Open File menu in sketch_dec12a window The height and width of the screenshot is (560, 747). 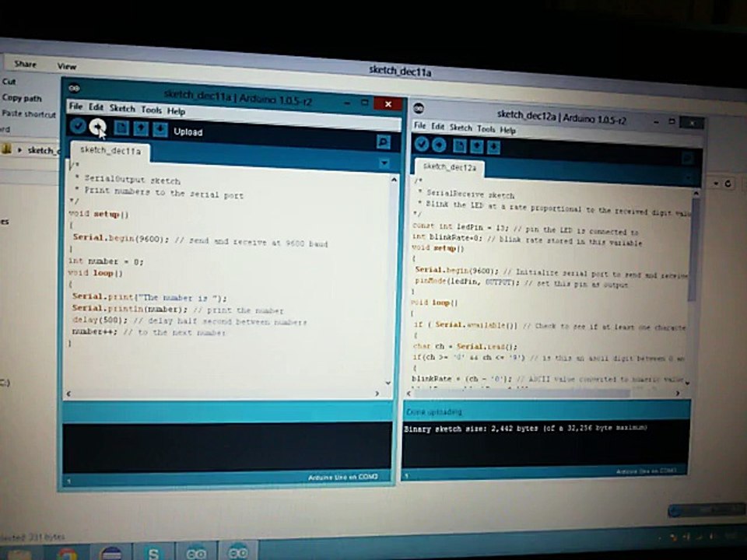[x=419, y=125]
